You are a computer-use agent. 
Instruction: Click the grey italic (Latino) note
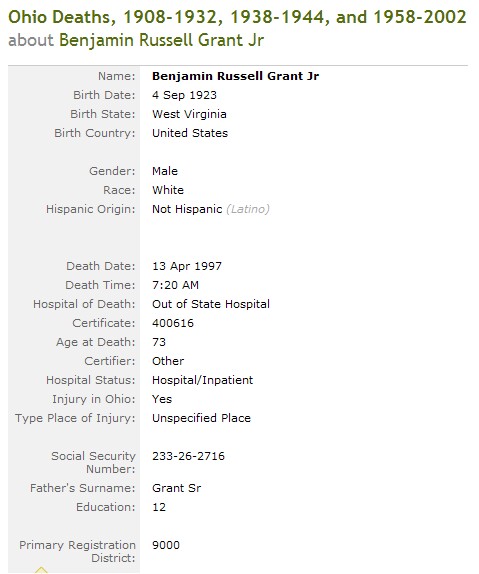[248, 209]
